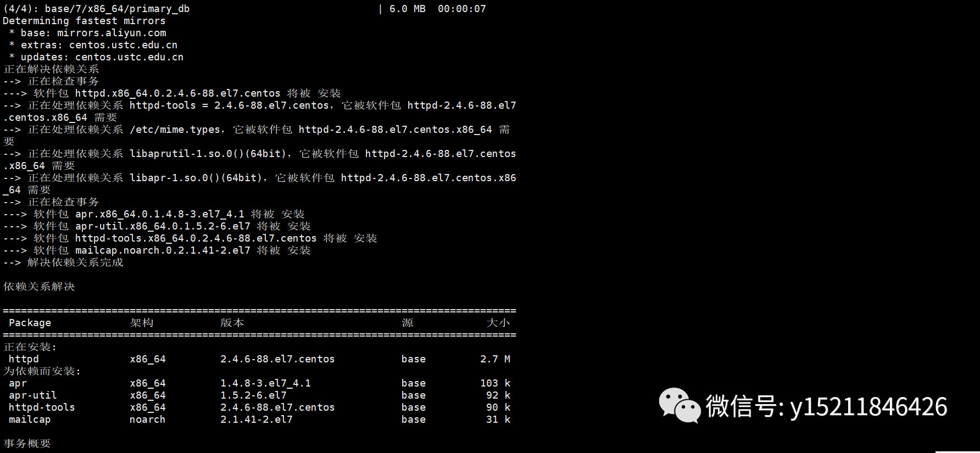Click "httpd-tools" name in the table

42,407
